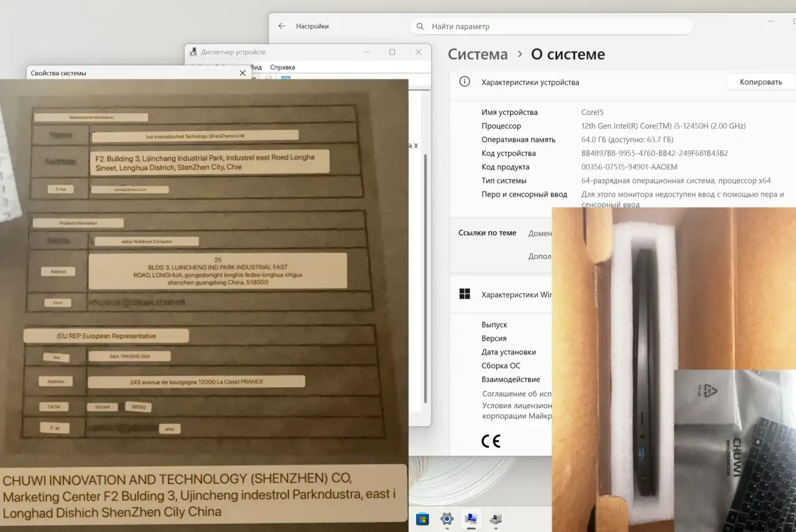Open the Device Manager taskbar icon

point(496,518)
